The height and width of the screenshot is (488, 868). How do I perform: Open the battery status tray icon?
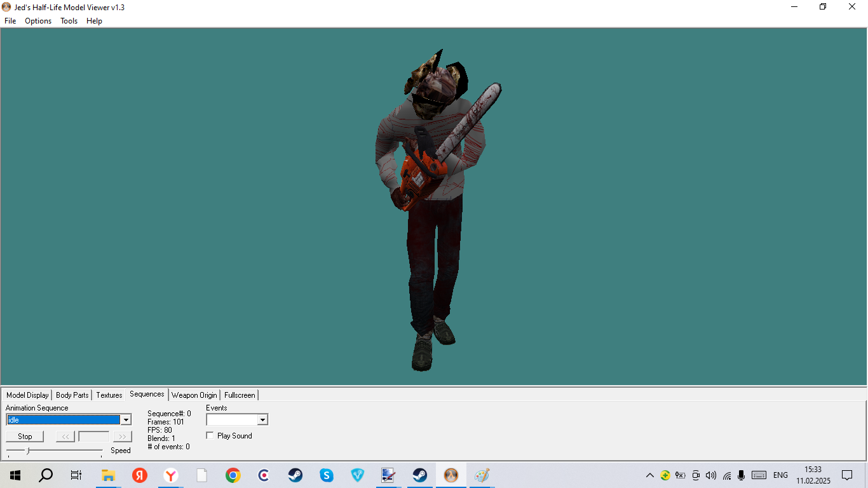pos(680,475)
